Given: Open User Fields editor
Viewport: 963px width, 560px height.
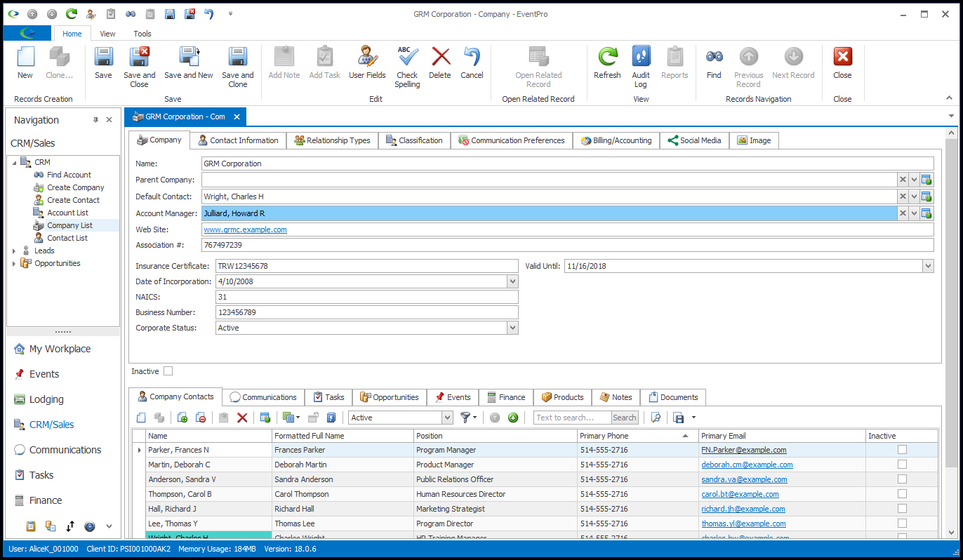Looking at the screenshot, I should [x=367, y=62].
